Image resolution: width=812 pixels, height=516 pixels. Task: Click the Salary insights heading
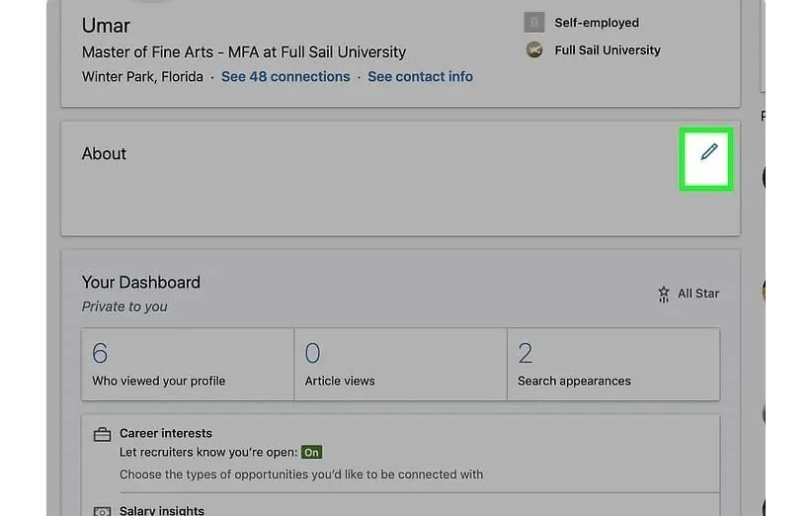(162, 510)
